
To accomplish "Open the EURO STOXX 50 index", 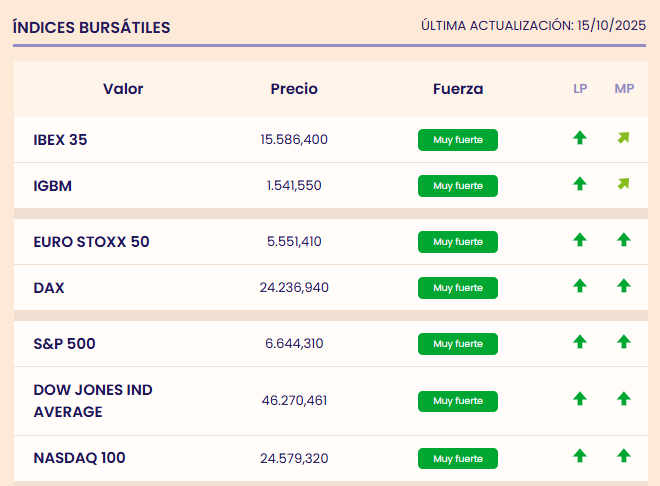I will point(91,242).
